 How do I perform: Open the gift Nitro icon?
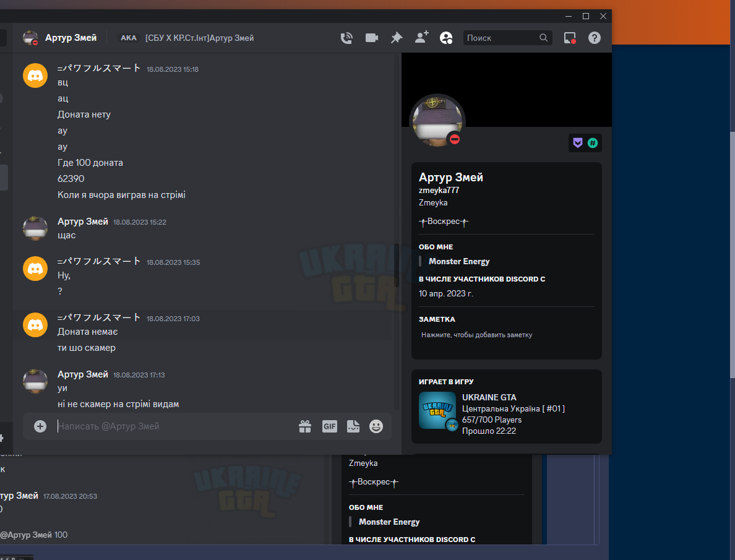(x=305, y=426)
